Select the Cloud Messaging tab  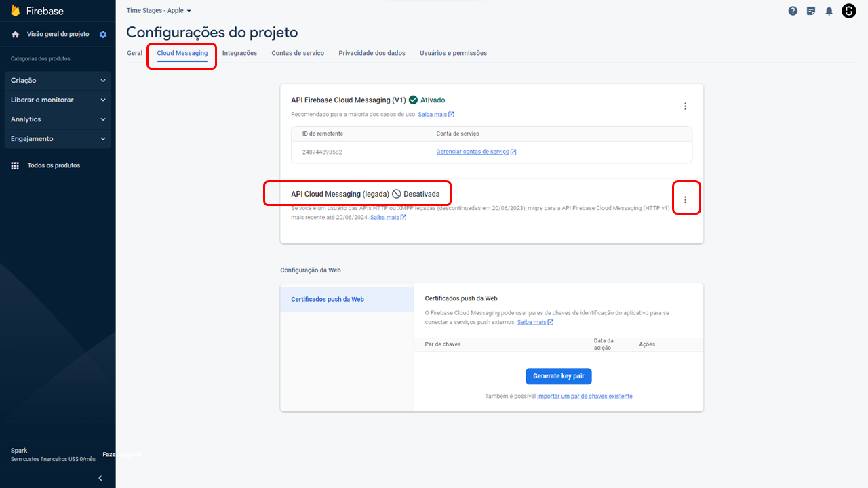tap(182, 53)
